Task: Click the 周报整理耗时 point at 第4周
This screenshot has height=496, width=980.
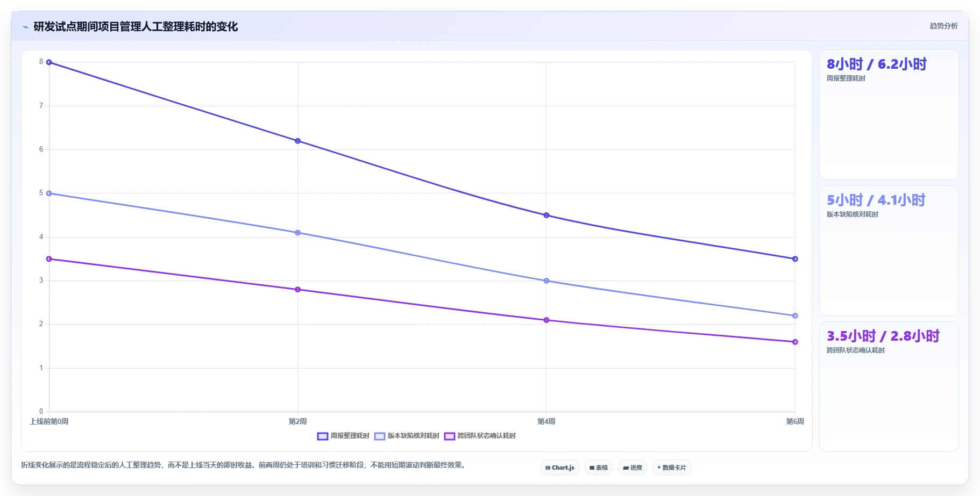Action: click(x=546, y=215)
